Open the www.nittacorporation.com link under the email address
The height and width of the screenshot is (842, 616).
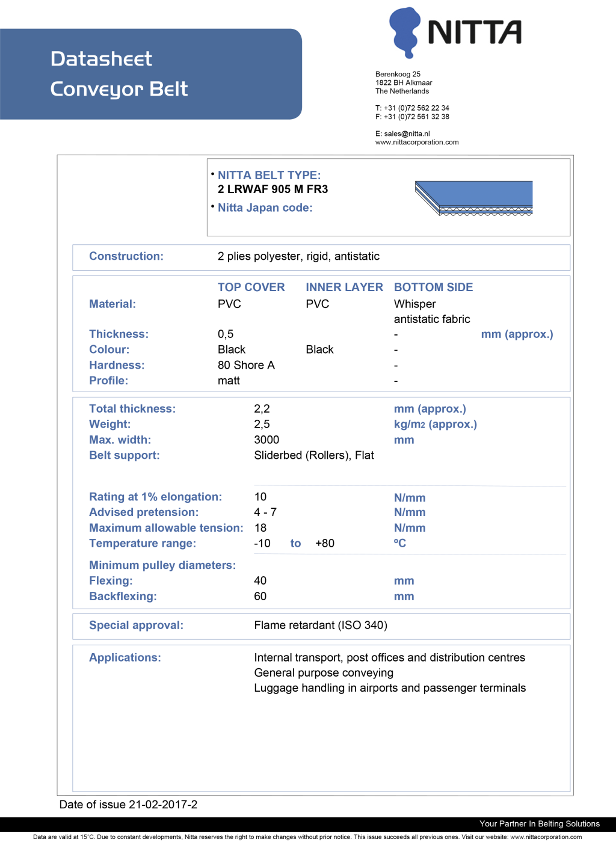pyautogui.click(x=417, y=143)
